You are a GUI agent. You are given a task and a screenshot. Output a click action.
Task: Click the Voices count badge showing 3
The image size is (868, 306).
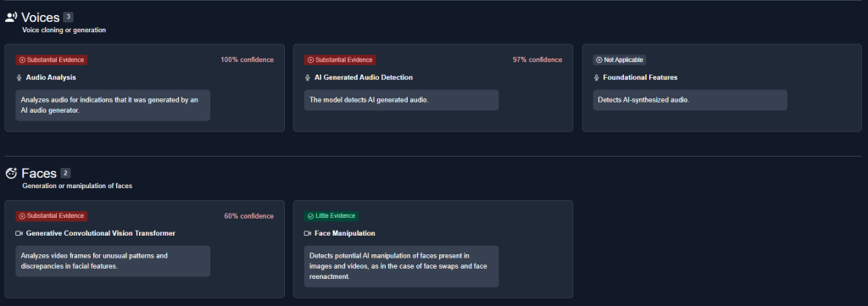coord(68,17)
